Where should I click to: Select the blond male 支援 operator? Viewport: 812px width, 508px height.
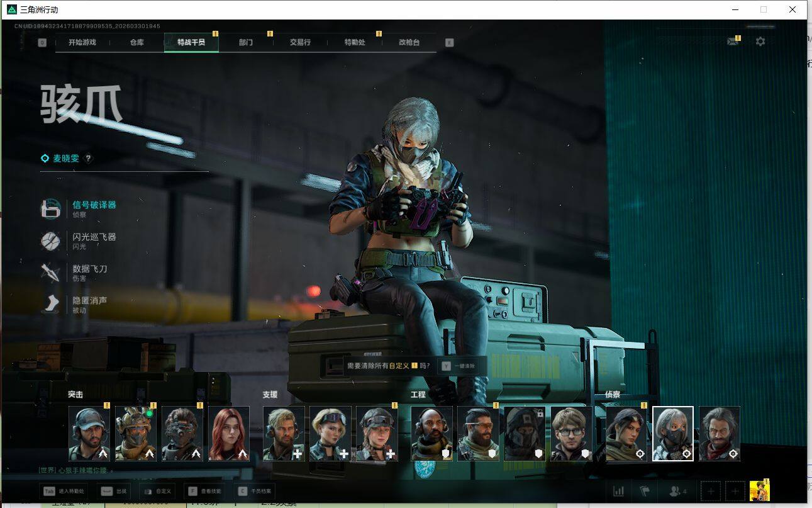pyautogui.click(x=284, y=434)
